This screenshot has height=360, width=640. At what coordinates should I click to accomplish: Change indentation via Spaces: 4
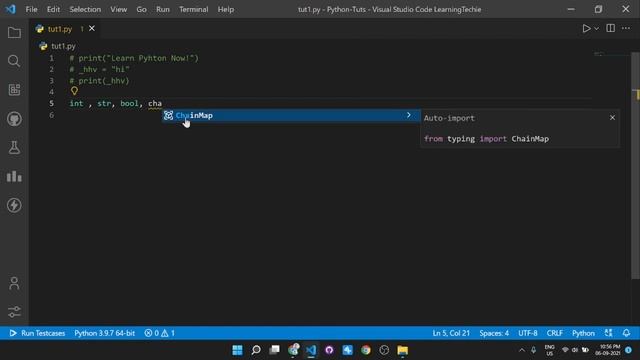point(494,333)
